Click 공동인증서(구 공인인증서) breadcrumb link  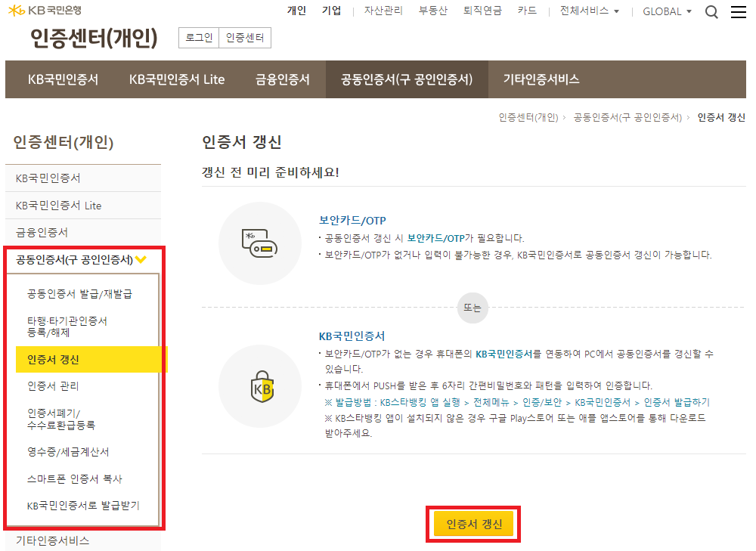pos(627,118)
